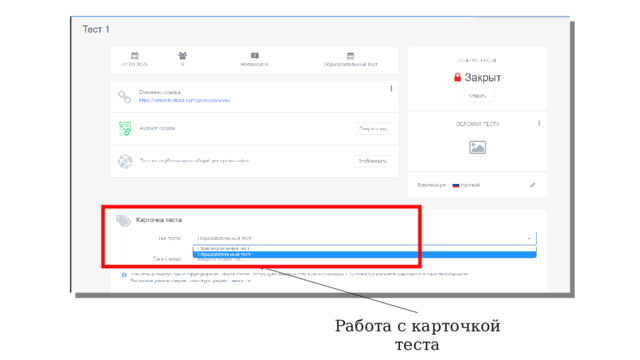Viewport: 640px width, 360px height.
Task: Open the three-dot menu of the test cover card
Action: [x=539, y=123]
